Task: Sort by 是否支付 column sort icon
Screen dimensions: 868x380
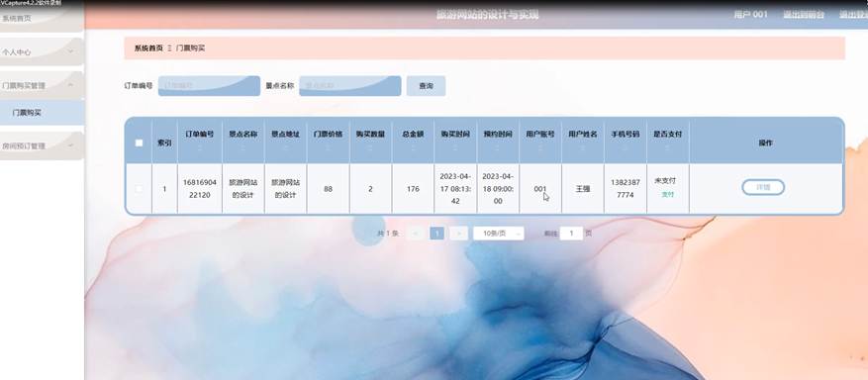Action: 668,148
